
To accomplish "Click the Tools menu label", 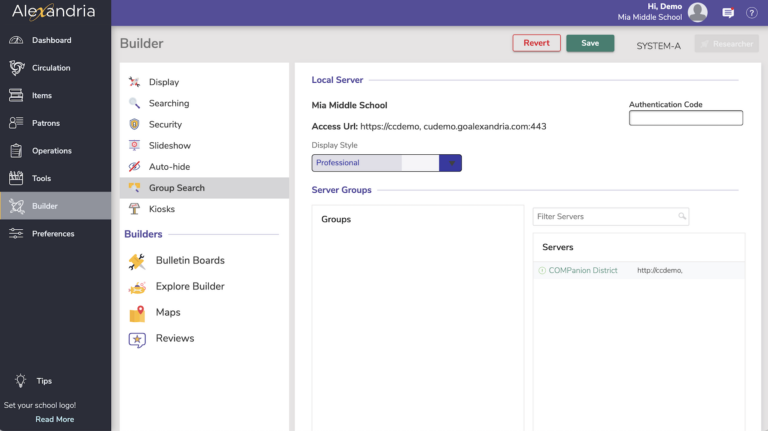I will (x=42, y=178).
